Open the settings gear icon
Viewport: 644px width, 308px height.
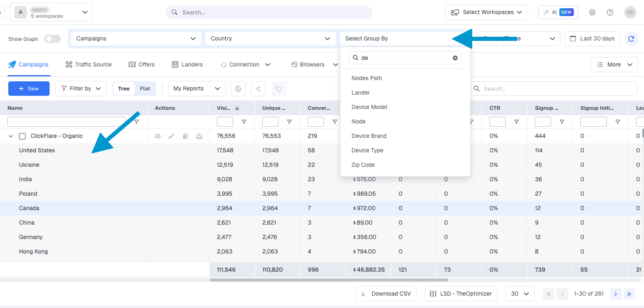point(592,12)
